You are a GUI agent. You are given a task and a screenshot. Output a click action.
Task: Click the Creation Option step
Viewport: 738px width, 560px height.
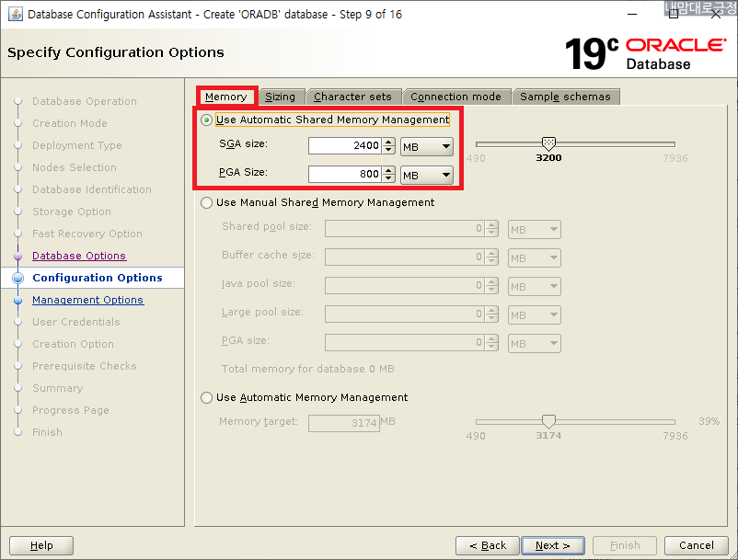coord(73,344)
